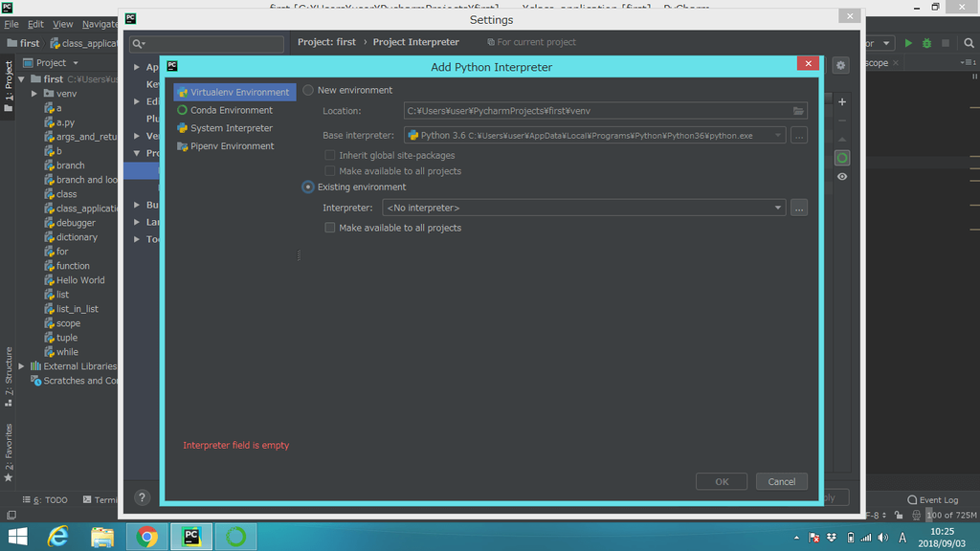Click plus icon to add package
This screenshot has width=980, height=551.
[842, 101]
